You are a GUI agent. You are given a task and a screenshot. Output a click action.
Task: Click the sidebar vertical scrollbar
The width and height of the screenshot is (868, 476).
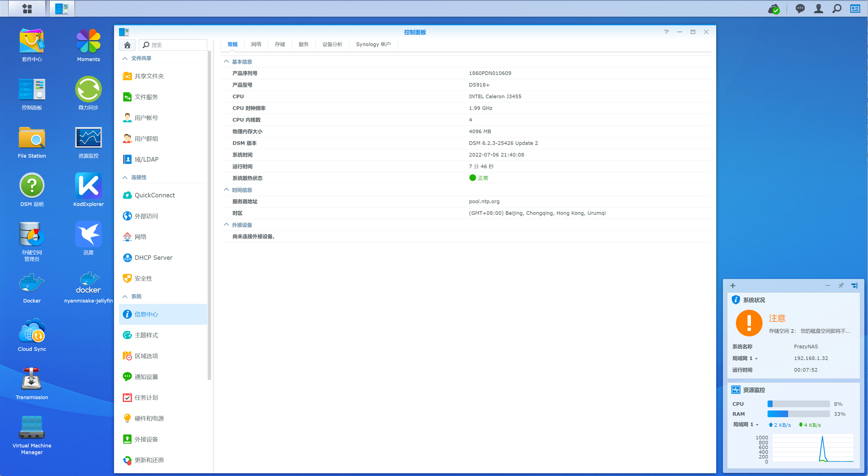pyautogui.click(x=209, y=216)
